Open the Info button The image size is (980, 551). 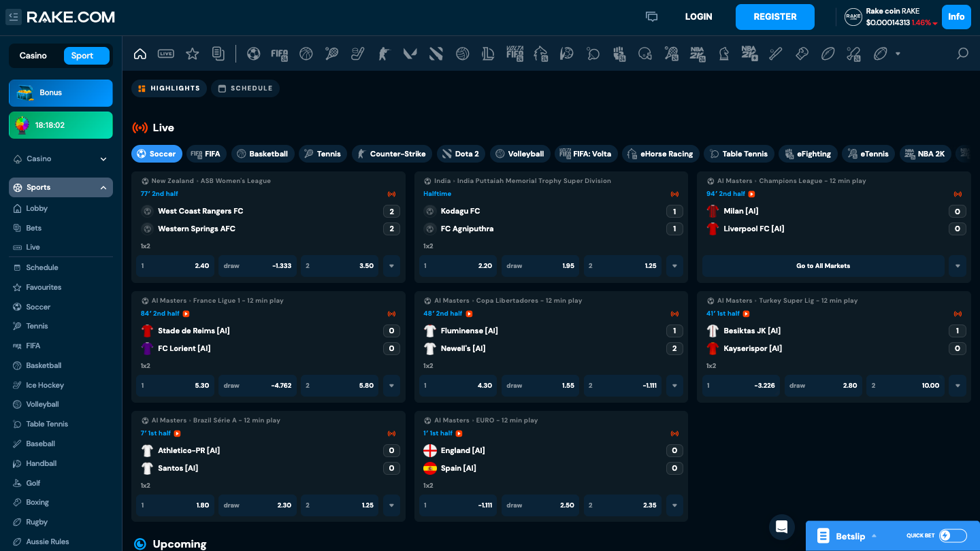[x=956, y=17]
